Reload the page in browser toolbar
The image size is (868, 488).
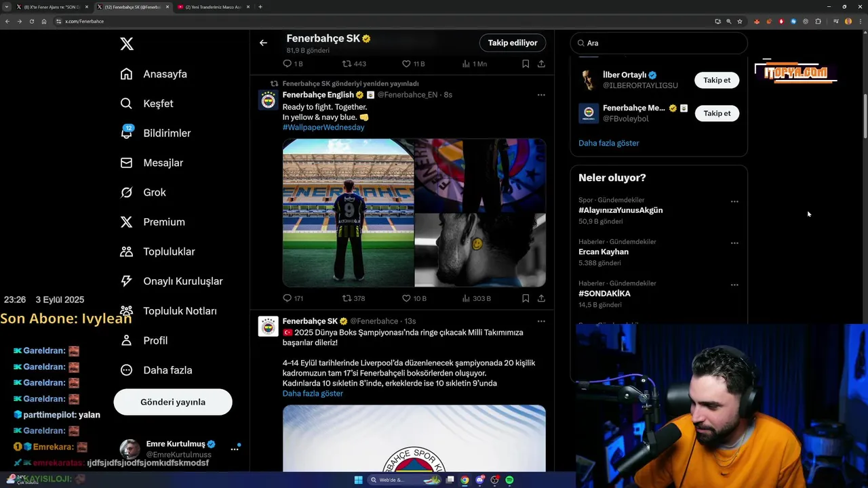point(31,21)
